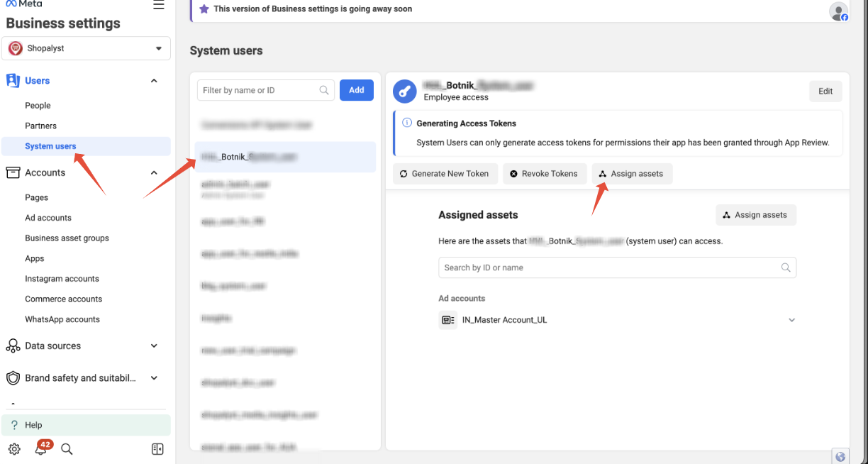Click the globe icon at bottom right
Image resolution: width=868 pixels, height=464 pixels.
[x=840, y=457]
